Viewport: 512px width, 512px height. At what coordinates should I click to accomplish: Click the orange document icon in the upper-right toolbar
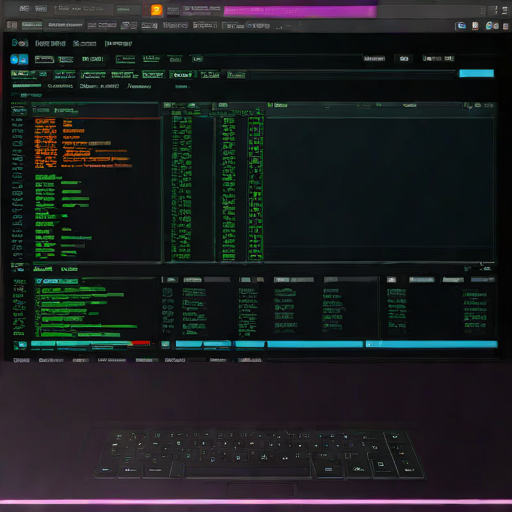point(475,26)
